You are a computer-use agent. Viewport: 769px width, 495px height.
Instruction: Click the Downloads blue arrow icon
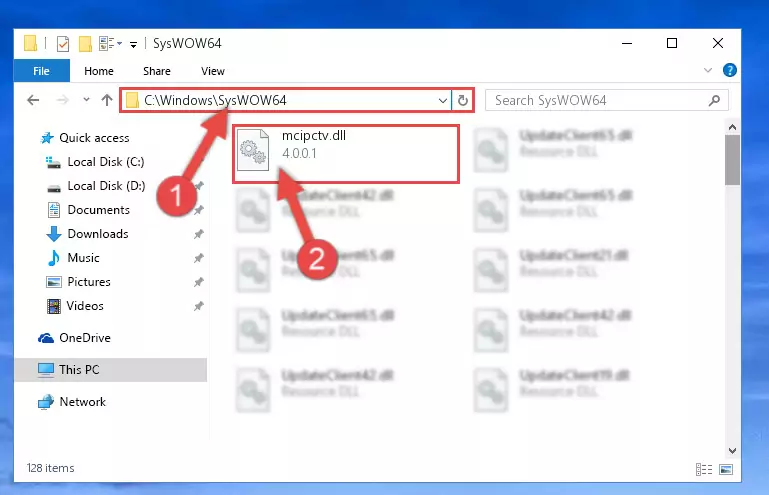tap(54, 234)
